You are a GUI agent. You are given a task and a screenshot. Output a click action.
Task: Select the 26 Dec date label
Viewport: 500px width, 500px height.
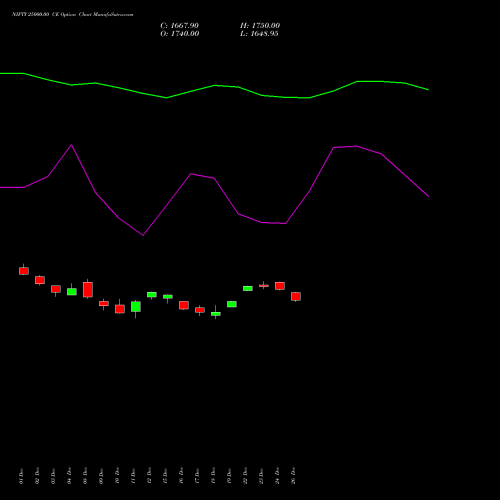(293, 476)
